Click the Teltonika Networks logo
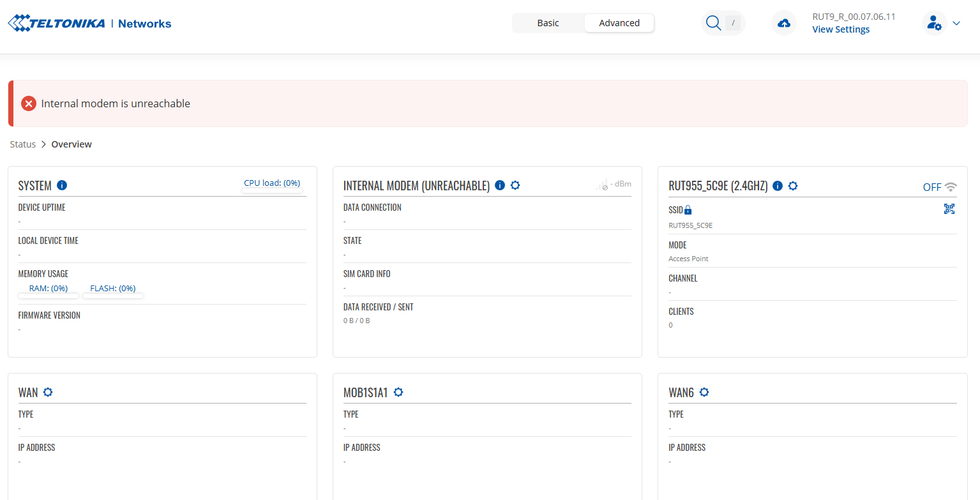The image size is (980, 500). point(89,24)
